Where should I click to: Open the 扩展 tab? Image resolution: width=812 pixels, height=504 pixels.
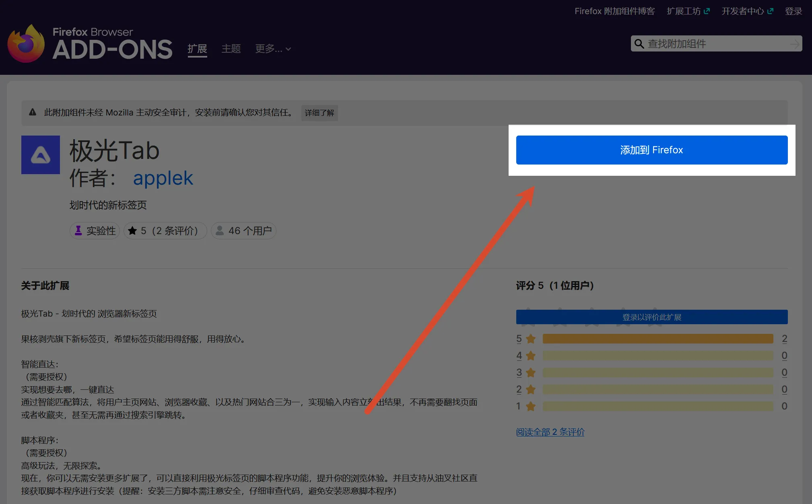point(197,49)
